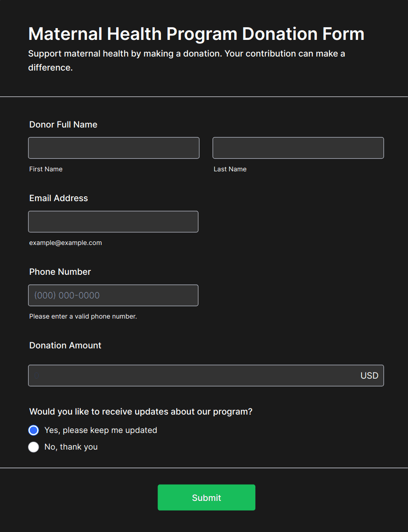Click the First Name input box
This screenshot has width=408, height=532.
point(114,148)
